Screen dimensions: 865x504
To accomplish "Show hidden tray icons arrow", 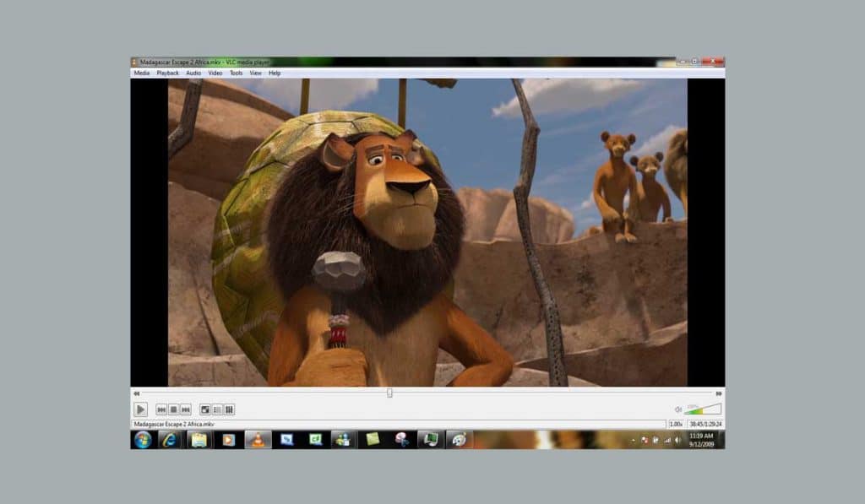I will pos(634,440).
